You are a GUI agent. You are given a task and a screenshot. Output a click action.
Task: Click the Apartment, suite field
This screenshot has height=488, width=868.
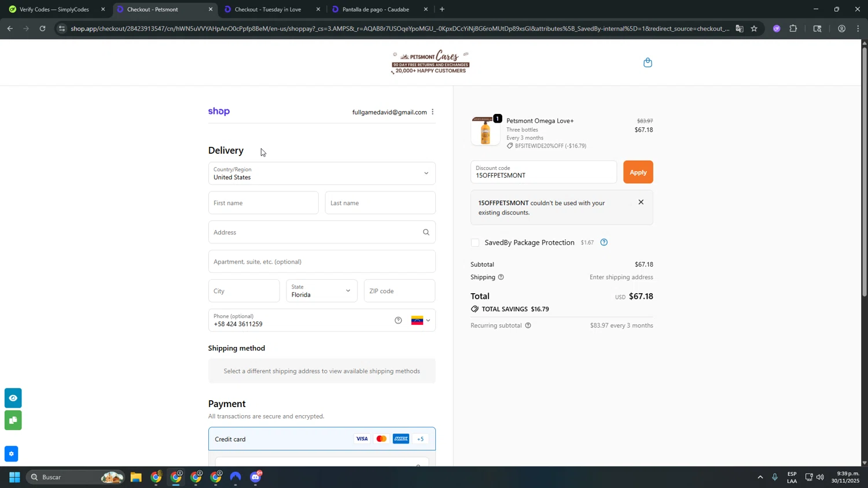[x=322, y=261]
